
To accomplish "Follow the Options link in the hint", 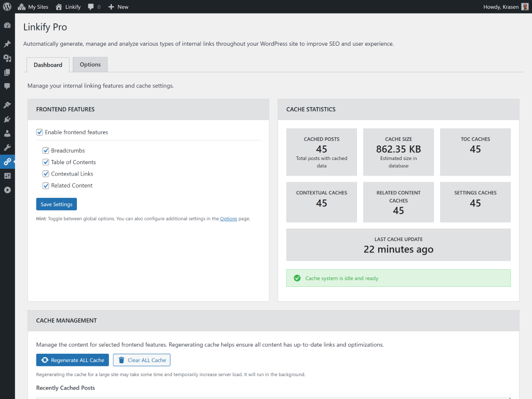I will click(228, 219).
